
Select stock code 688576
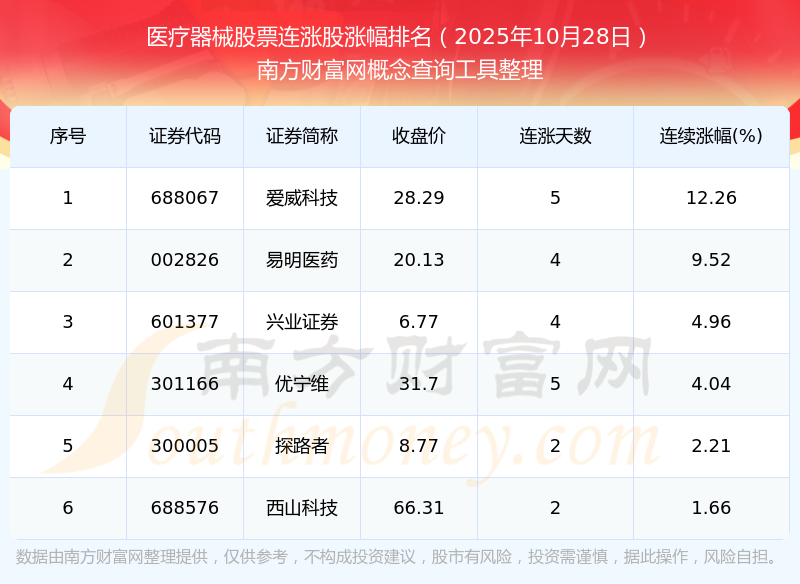click(x=185, y=508)
